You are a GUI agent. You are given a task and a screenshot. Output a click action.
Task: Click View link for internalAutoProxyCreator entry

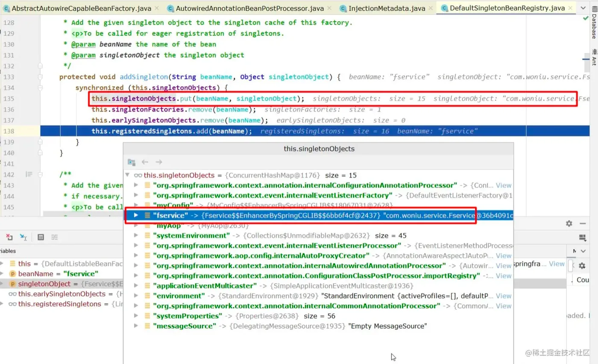[504, 255]
